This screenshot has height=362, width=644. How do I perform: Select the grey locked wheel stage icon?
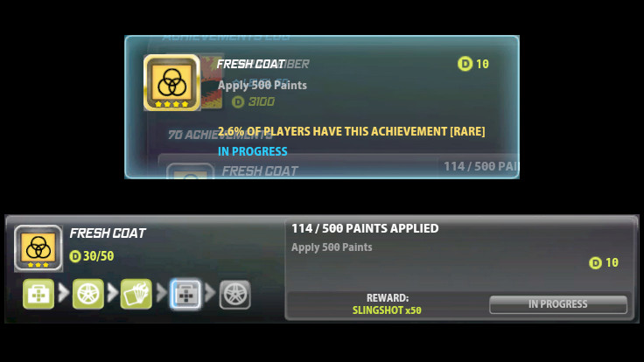coord(234,295)
